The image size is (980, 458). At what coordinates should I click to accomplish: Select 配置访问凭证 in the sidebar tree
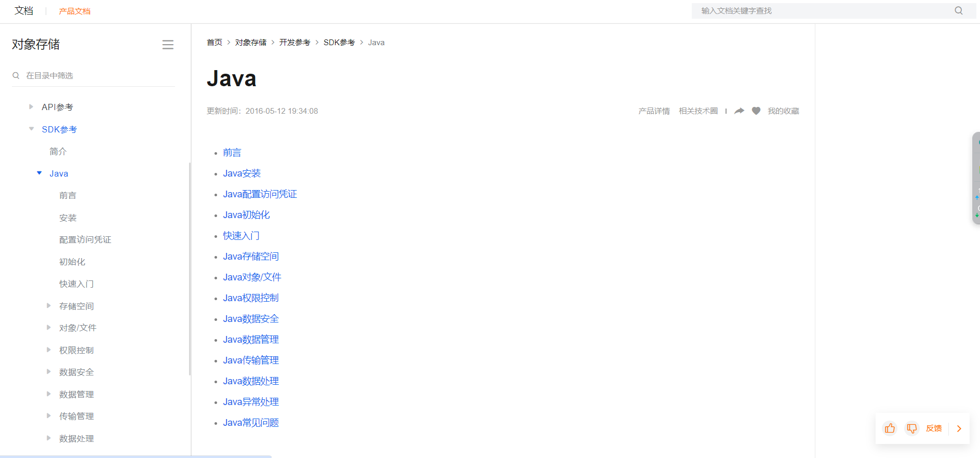(x=85, y=239)
